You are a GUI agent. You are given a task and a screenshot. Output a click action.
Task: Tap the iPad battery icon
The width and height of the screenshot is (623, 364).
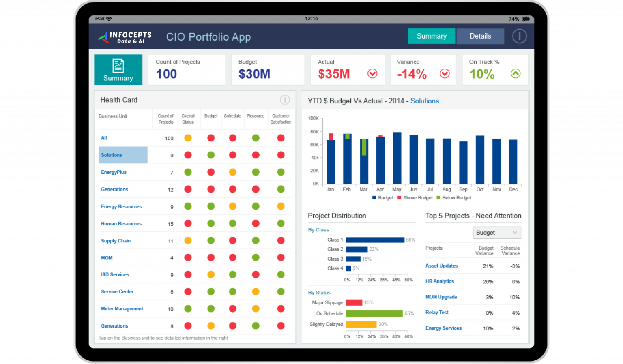click(526, 19)
